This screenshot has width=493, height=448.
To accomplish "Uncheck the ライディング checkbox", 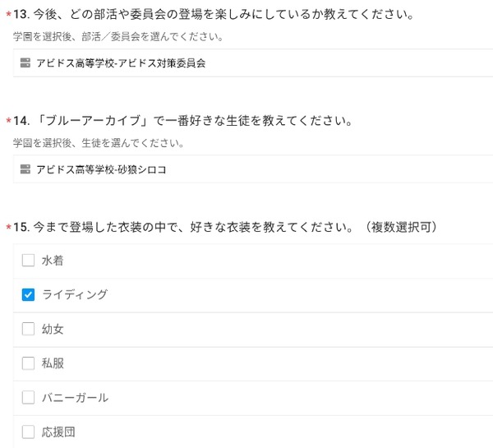I will coord(28,295).
